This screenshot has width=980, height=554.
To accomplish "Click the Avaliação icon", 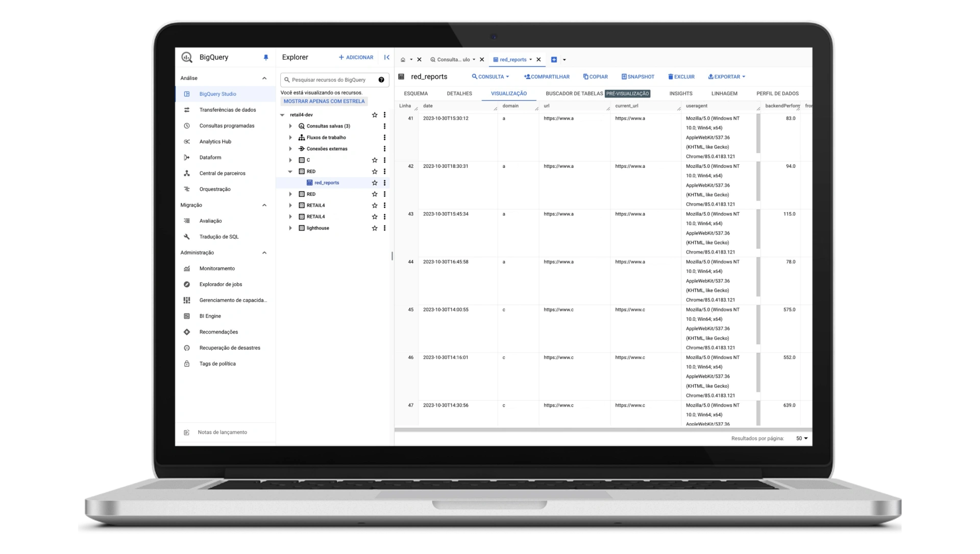I will [187, 221].
